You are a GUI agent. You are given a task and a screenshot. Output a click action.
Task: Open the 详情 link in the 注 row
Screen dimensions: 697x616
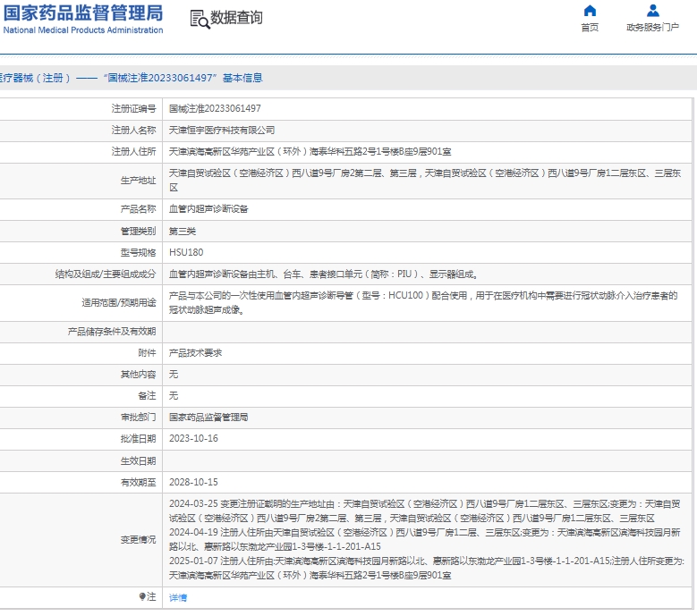[178, 598]
